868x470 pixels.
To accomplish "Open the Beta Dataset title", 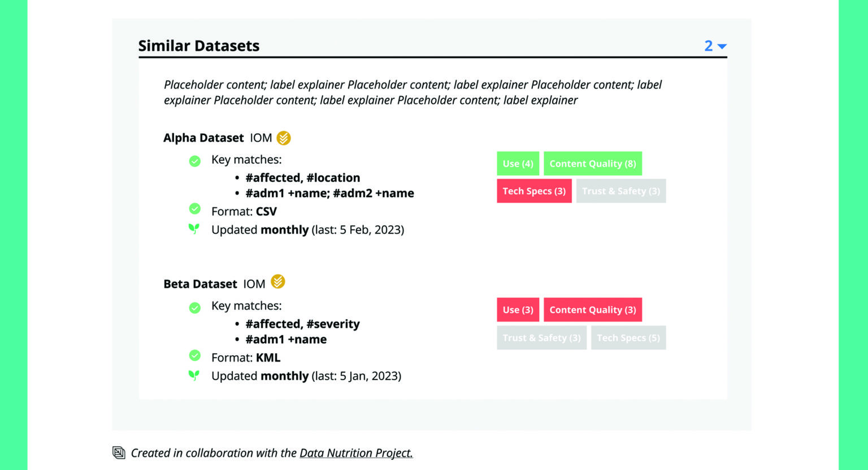I will (x=200, y=284).
